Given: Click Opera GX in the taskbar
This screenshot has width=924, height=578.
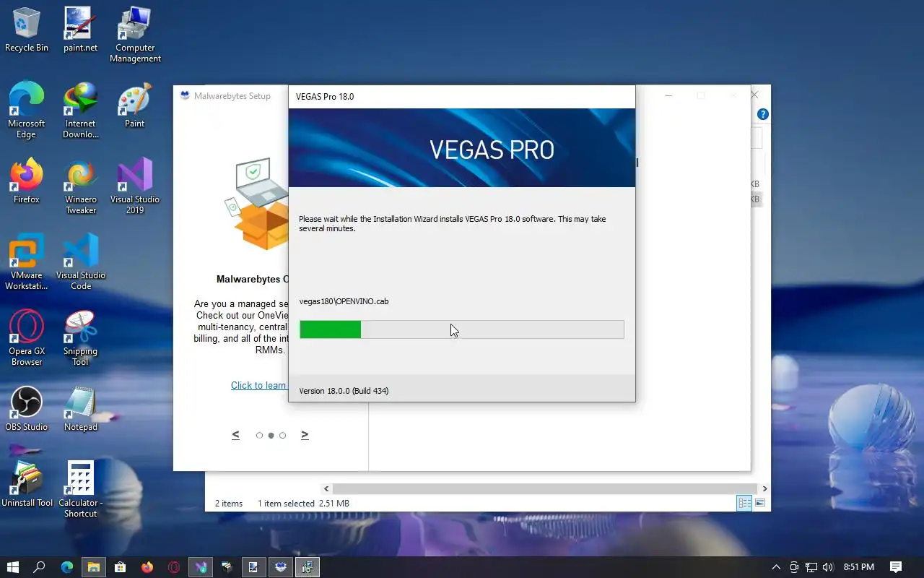Looking at the screenshot, I should (173, 567).
